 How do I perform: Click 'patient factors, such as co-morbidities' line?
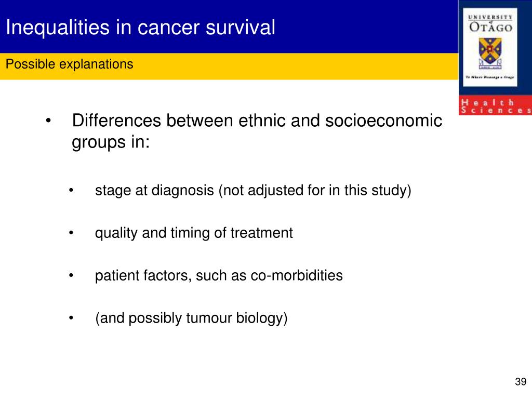point(219,275)
